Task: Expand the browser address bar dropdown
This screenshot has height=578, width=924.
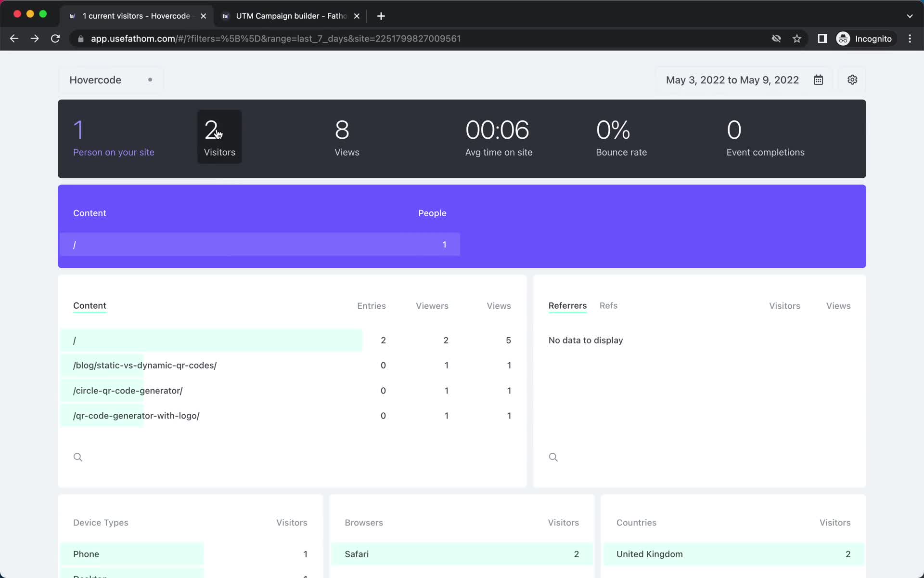Action: (910, 14)
